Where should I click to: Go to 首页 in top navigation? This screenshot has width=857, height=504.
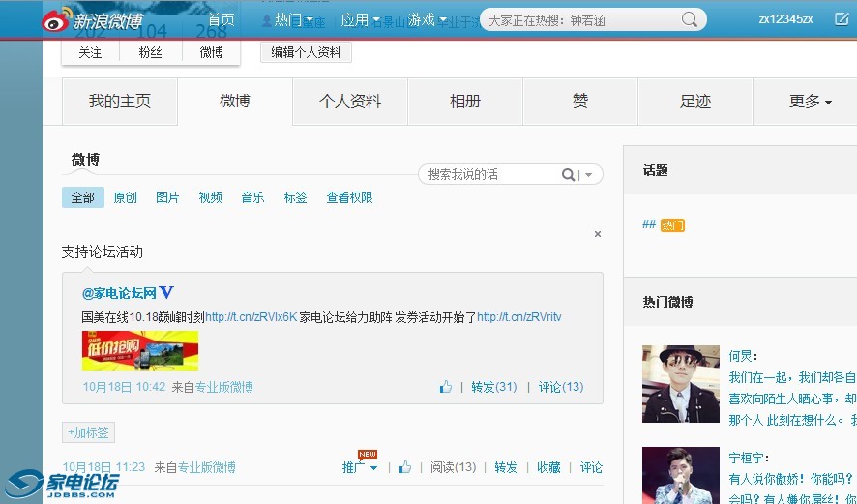[x=221, y=20]
